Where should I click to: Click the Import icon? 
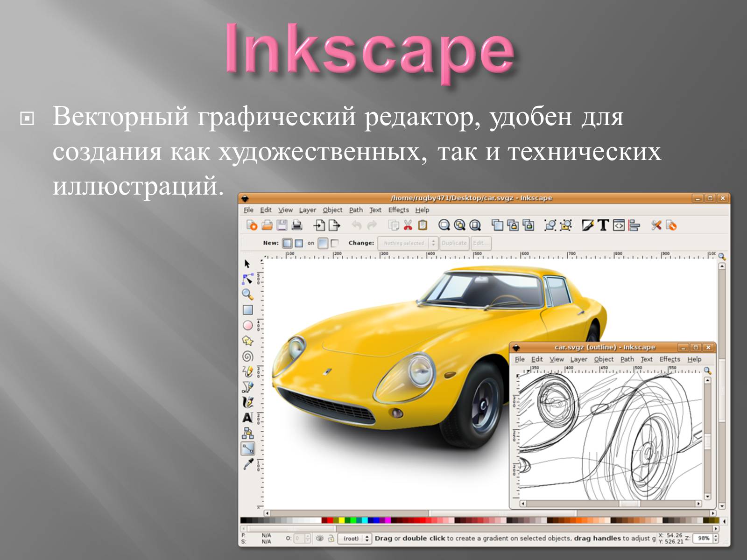point(319,225)
